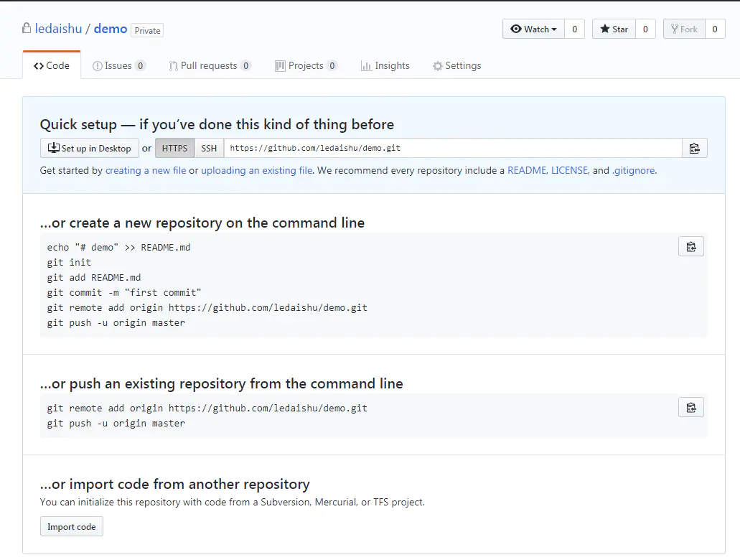This screenshot has height=560, width=740.
Task: Click the .gitignore link
Action: point(633,171)
